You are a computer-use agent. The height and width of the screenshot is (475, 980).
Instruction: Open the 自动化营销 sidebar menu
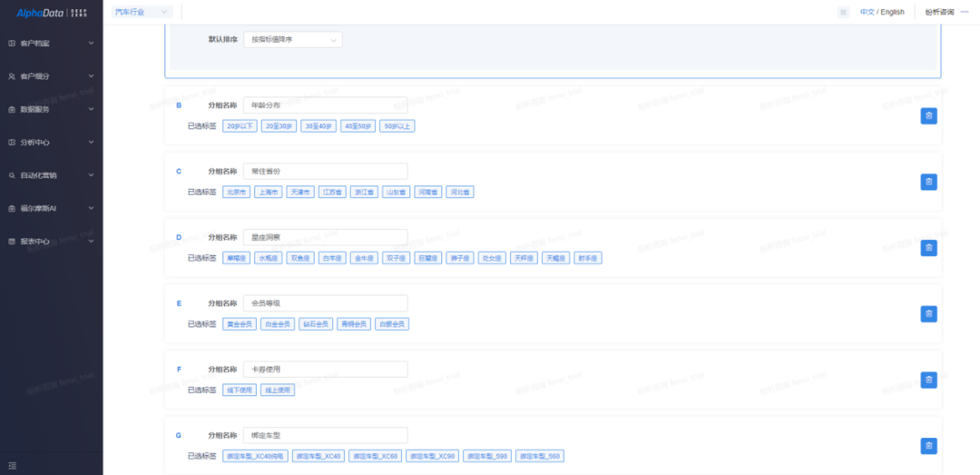pos(51,175)
